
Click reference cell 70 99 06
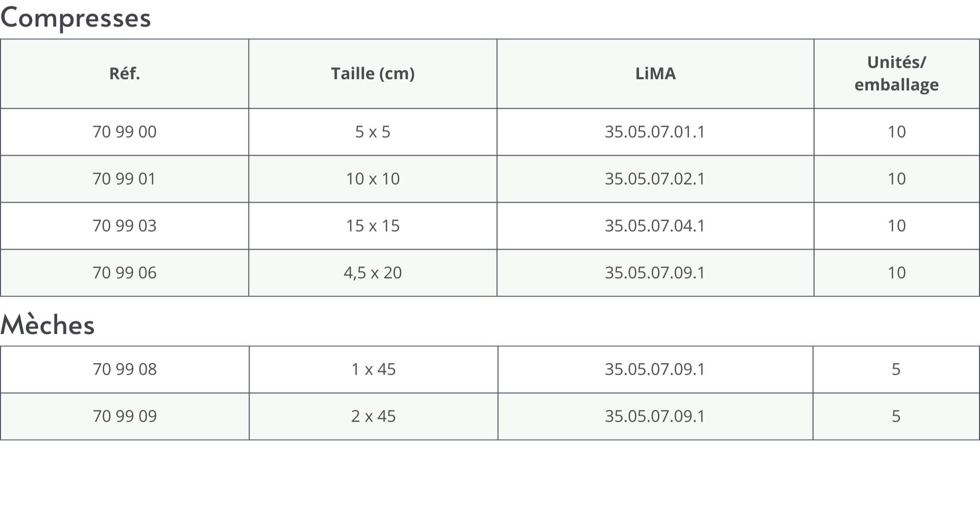pos(125,273)
